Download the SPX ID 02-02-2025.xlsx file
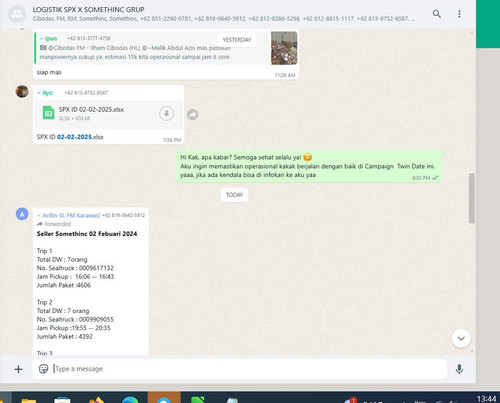This screenshot has height=403, width=500. [x=166, y=114]
